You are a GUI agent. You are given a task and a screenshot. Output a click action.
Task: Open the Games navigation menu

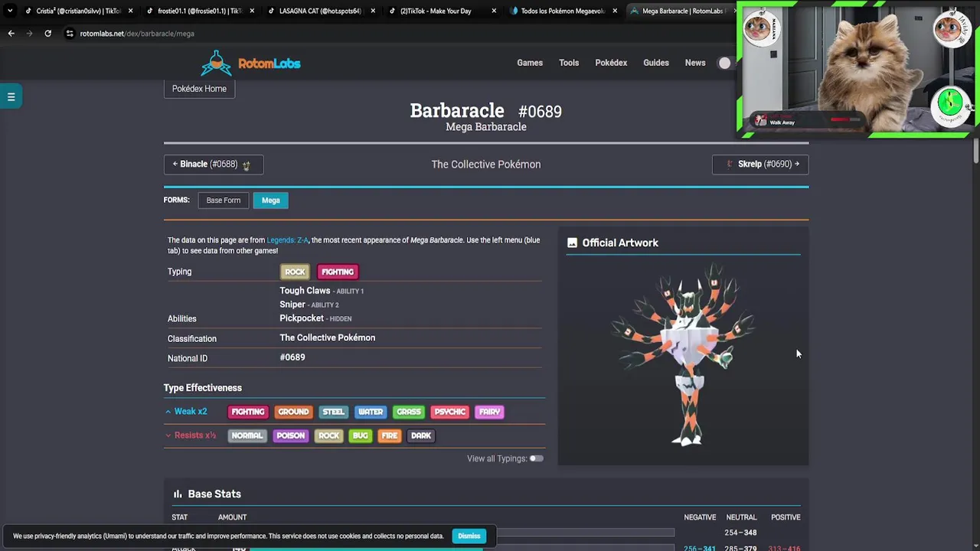tap(530, 63)
